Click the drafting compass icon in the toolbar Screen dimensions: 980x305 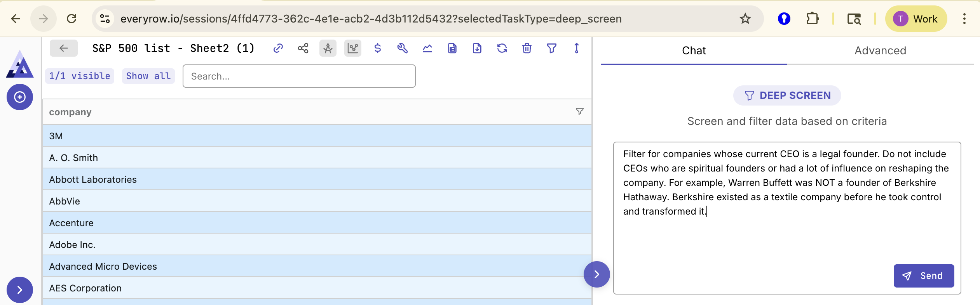pos(328,49)
